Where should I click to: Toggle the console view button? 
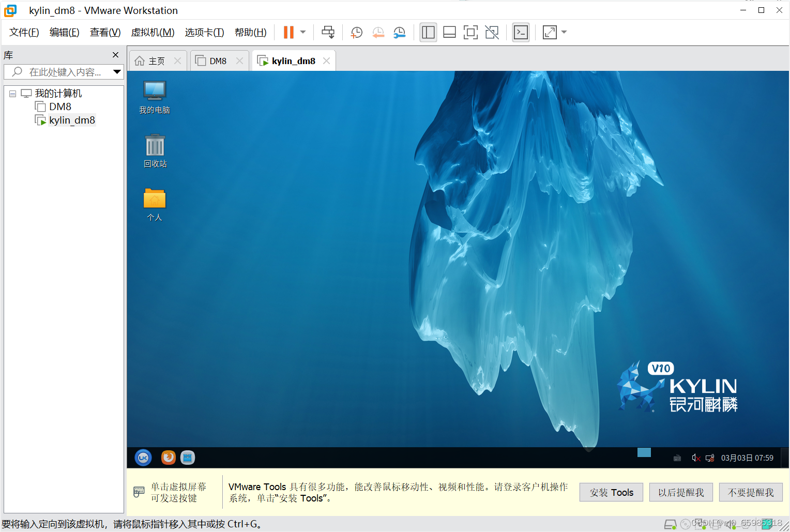(x=521, y=32)
